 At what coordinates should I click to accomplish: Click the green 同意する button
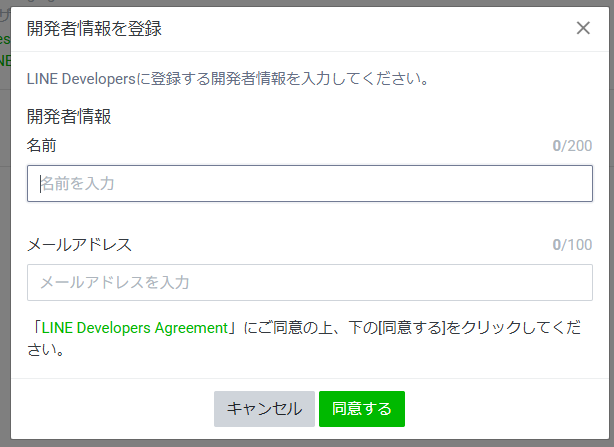pos(362,409)
